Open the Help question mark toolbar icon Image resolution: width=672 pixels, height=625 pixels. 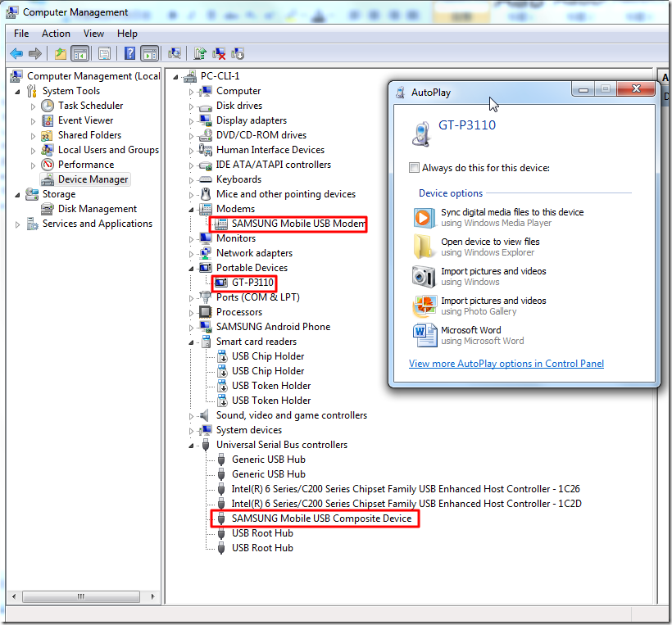129,53
